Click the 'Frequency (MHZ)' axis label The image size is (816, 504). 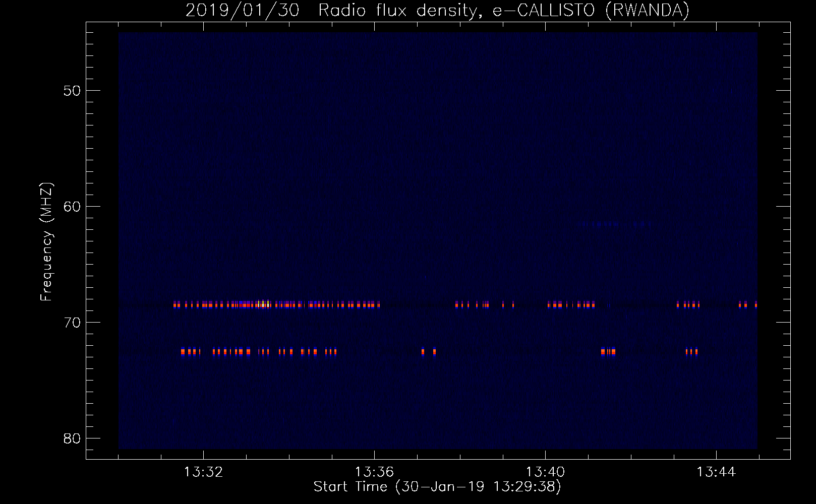(x=46, y=242)
